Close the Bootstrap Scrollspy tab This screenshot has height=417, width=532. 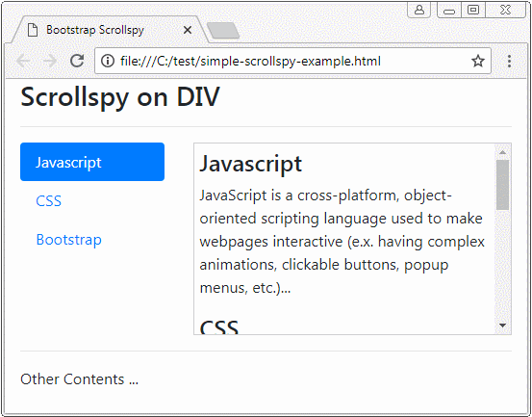coord(188,30)
